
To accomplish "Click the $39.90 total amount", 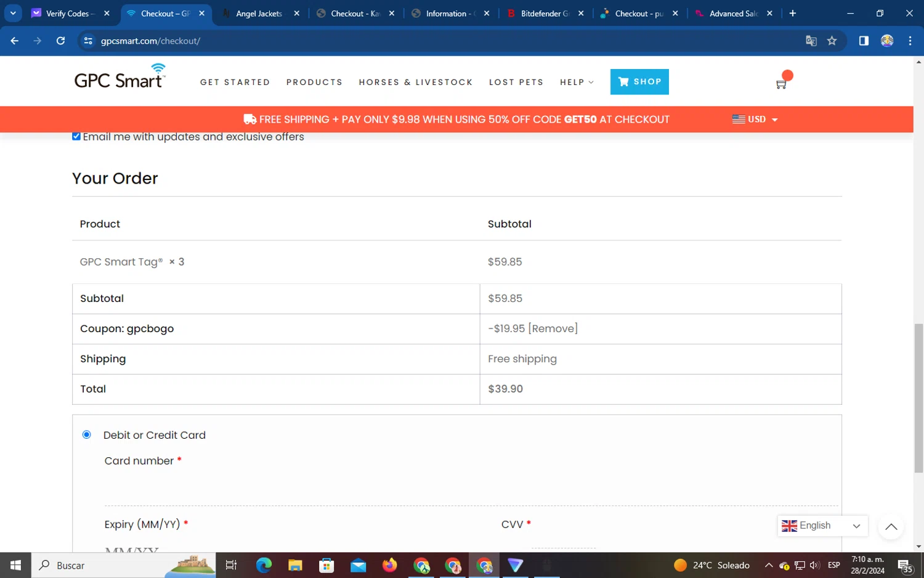I will (x=505, y=389).
